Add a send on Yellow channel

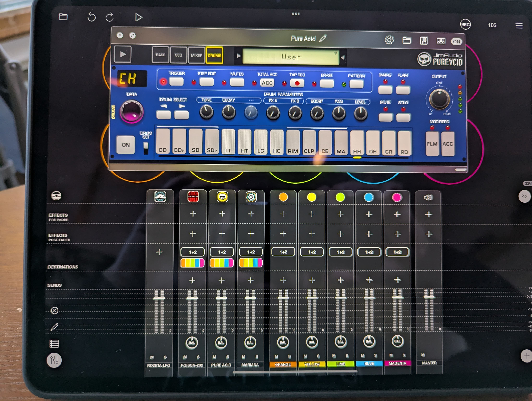[x=312, y=280]
